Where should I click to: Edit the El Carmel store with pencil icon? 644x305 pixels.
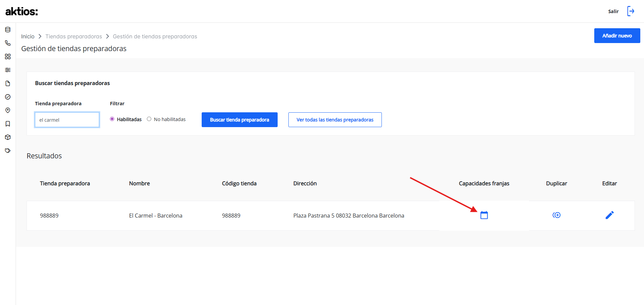[x=610, y=215]
